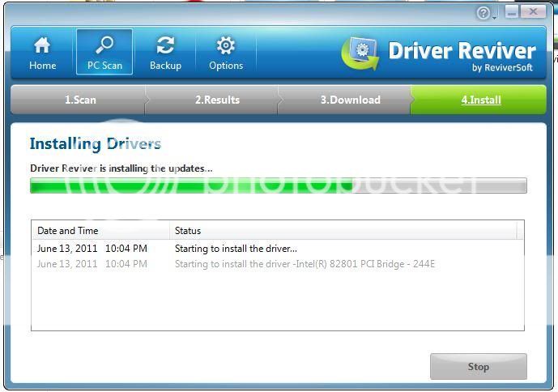Image resolution: width=558 pixels, height=392 pixels.
Task: Click the help question mark icon
Action: tap(483, 13)
